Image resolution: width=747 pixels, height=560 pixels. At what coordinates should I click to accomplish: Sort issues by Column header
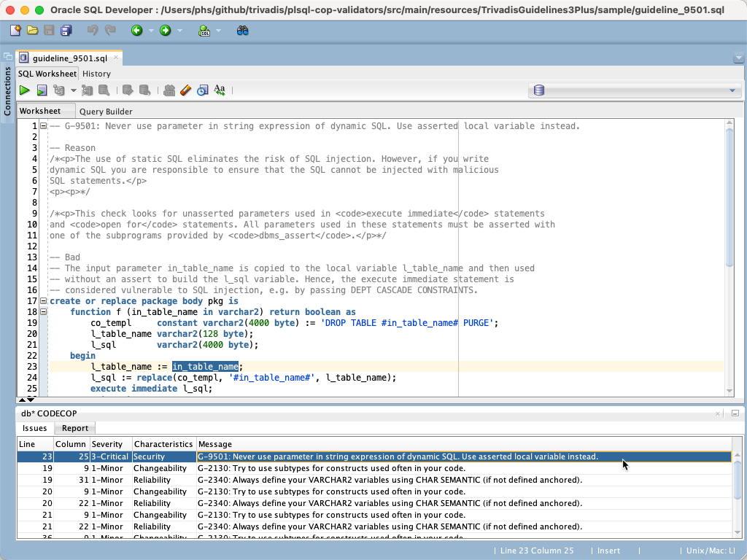(71, 444)
